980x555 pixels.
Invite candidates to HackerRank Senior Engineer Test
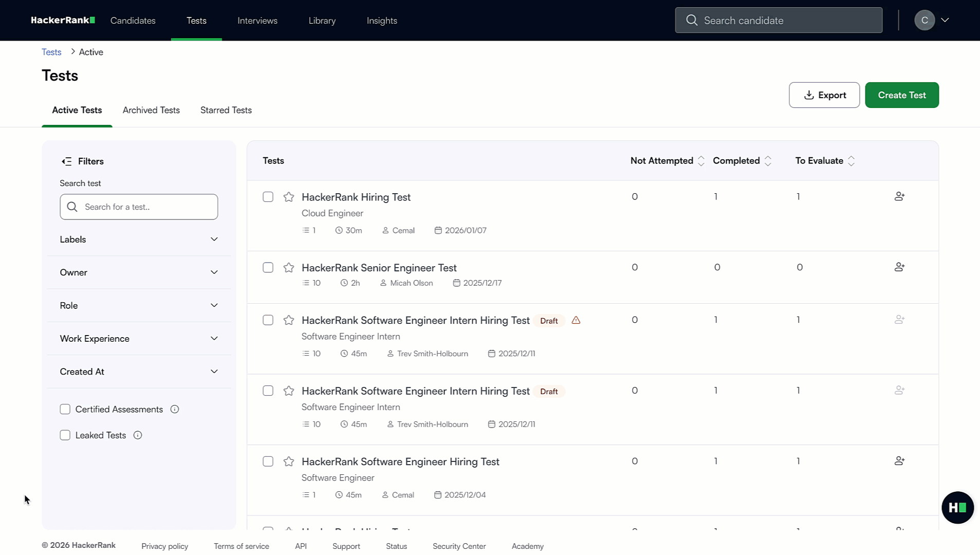coord(899,267)
